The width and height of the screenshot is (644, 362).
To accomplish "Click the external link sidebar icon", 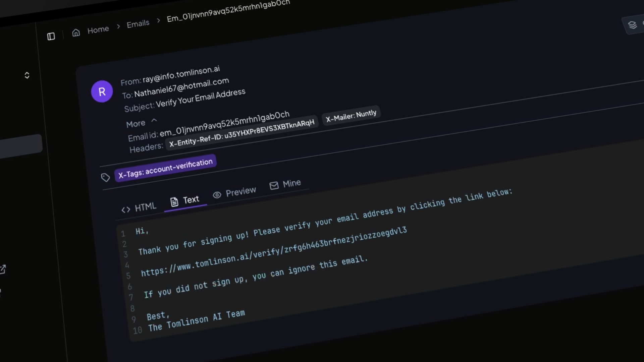I will click(3, 269).
